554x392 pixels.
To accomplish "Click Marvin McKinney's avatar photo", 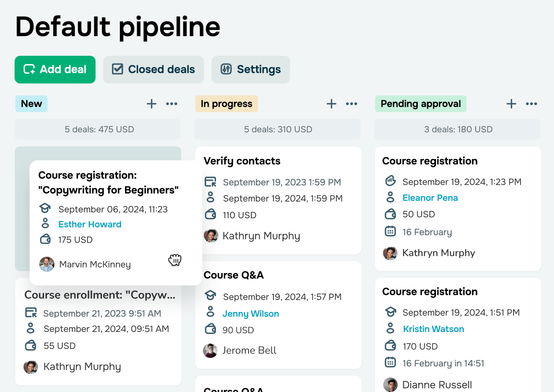I will 47,264.
